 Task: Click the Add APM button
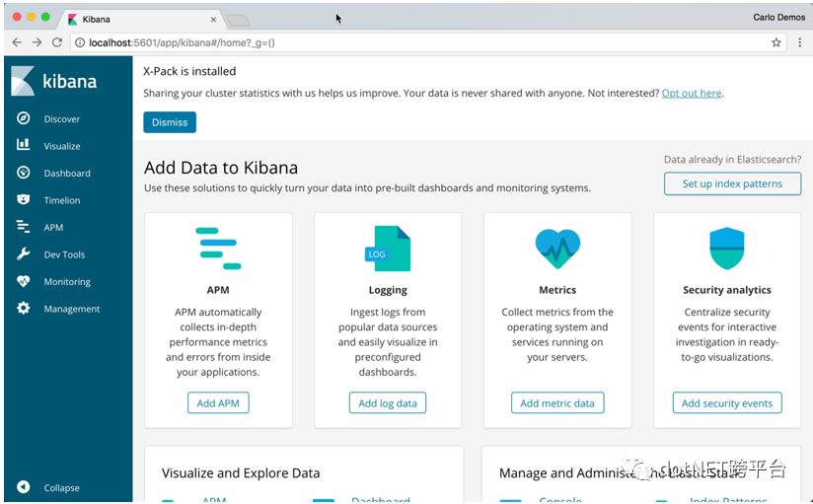click(x=218, y=402)
